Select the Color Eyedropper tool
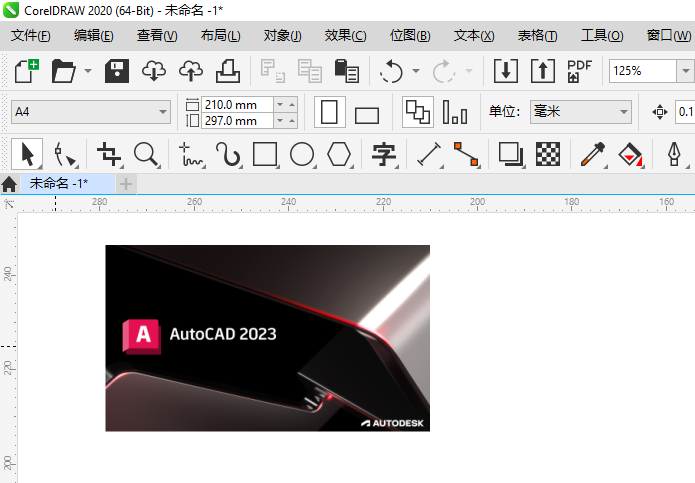Screen dimensions: 695x483 pyautogui.click(x=593, y=154)
